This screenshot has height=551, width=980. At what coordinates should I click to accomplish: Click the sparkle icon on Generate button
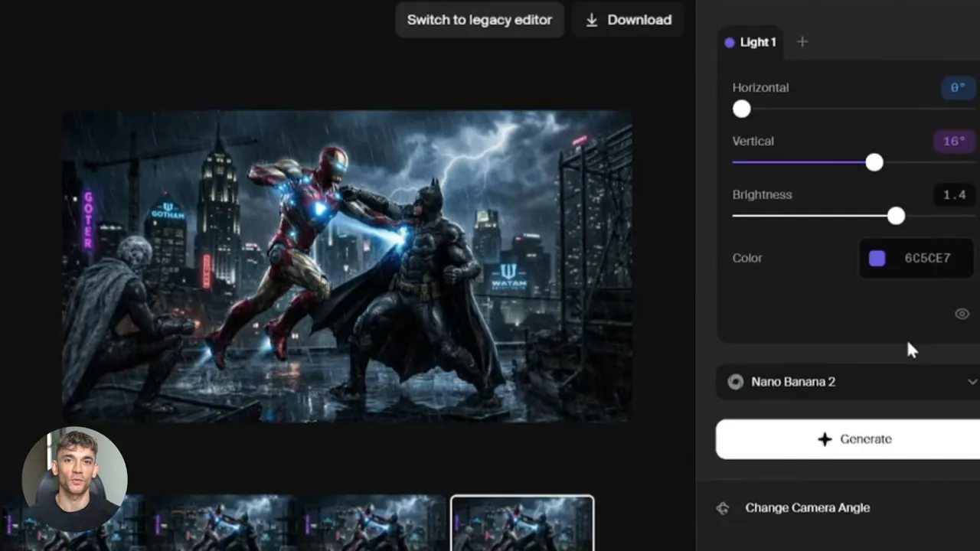825,439
